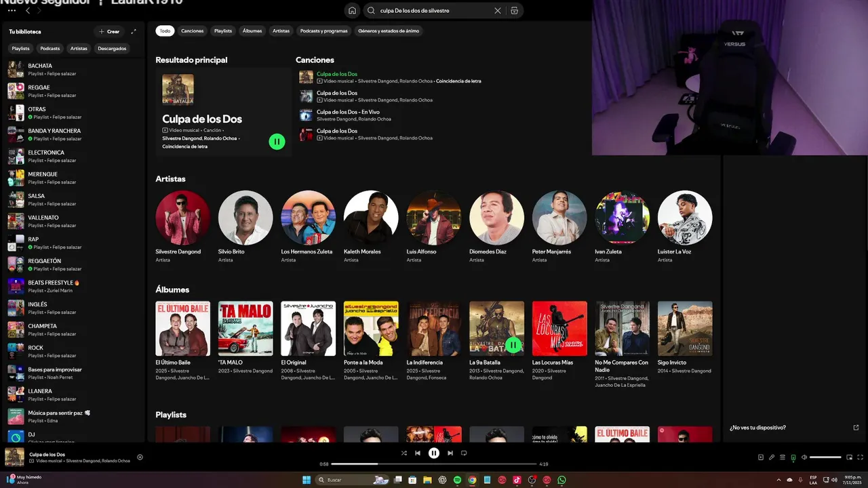The image size is (868, 488).
Task: Mute volume with the speaker icon
Action: click(x=804, y=457)
